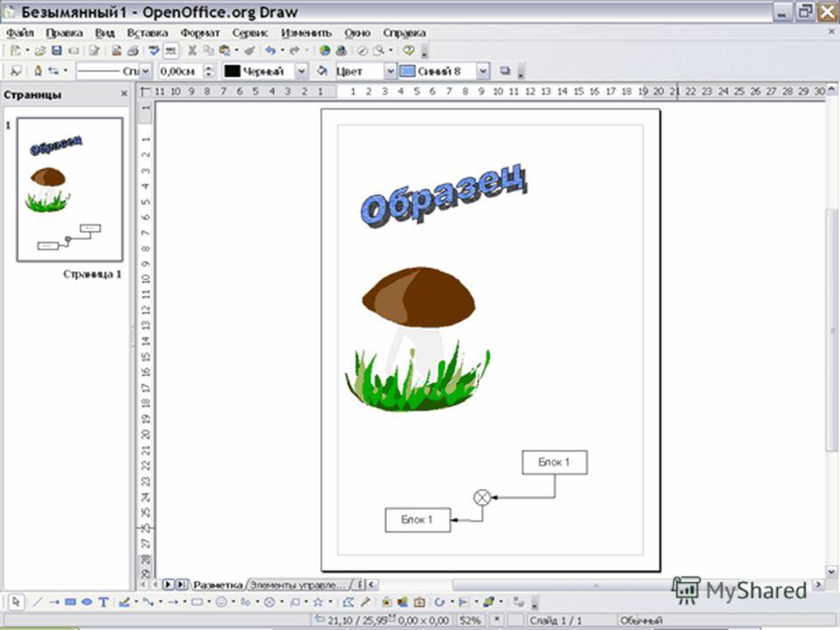This screenshot has height=630, width=840.
Task: Open the Сервис menu
Action: point(249,32)
